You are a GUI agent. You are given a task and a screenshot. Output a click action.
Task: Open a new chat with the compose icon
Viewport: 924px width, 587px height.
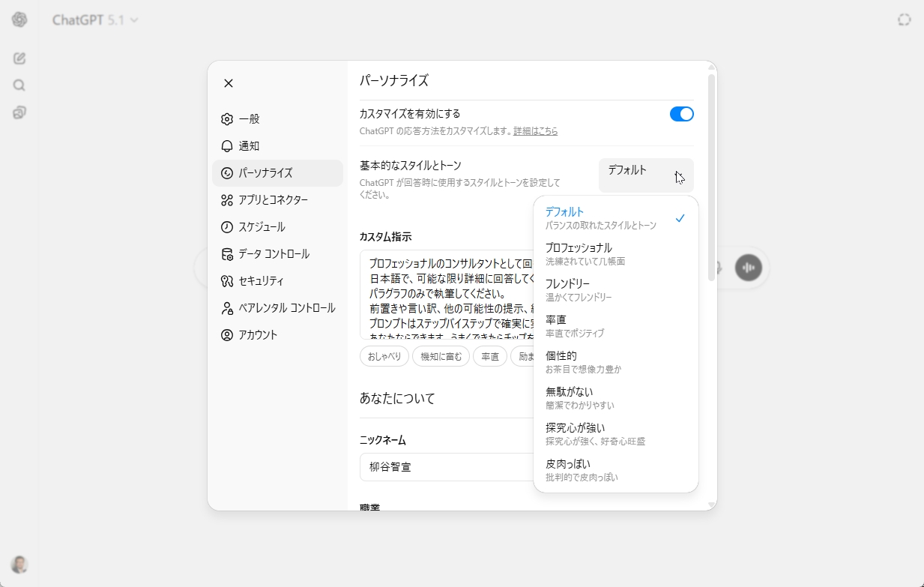tap(19, 57)
